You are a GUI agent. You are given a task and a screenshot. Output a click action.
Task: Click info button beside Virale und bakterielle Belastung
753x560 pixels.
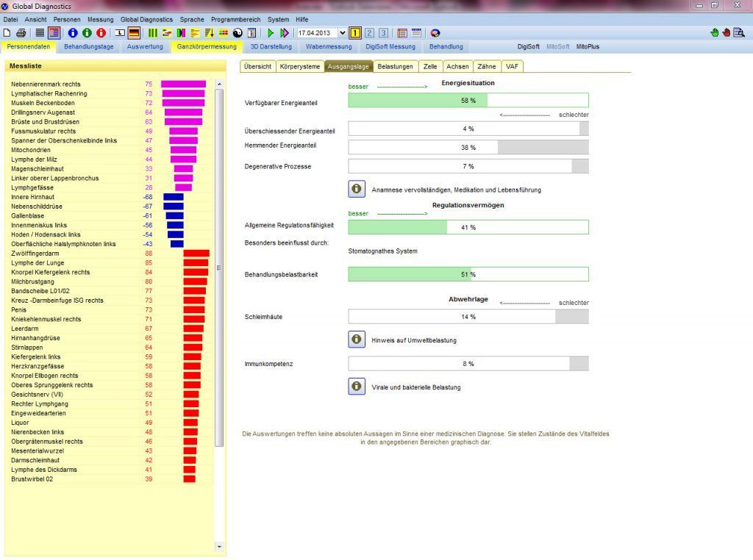coord(357,387)
